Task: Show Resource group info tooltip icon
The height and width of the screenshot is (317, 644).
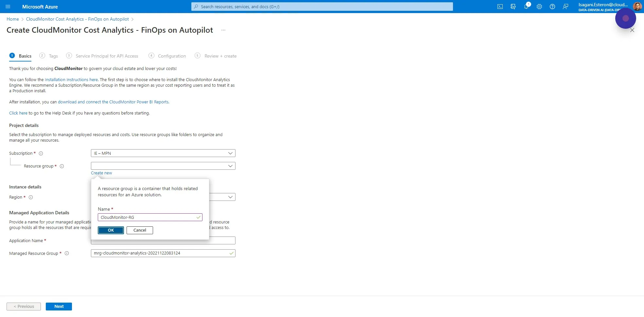Action: (62, 166)
